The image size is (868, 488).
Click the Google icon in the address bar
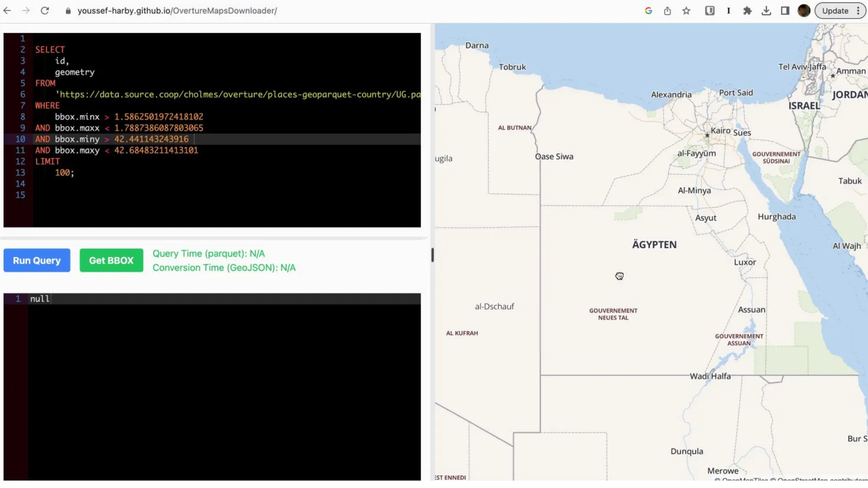click(x=648, y=11)
